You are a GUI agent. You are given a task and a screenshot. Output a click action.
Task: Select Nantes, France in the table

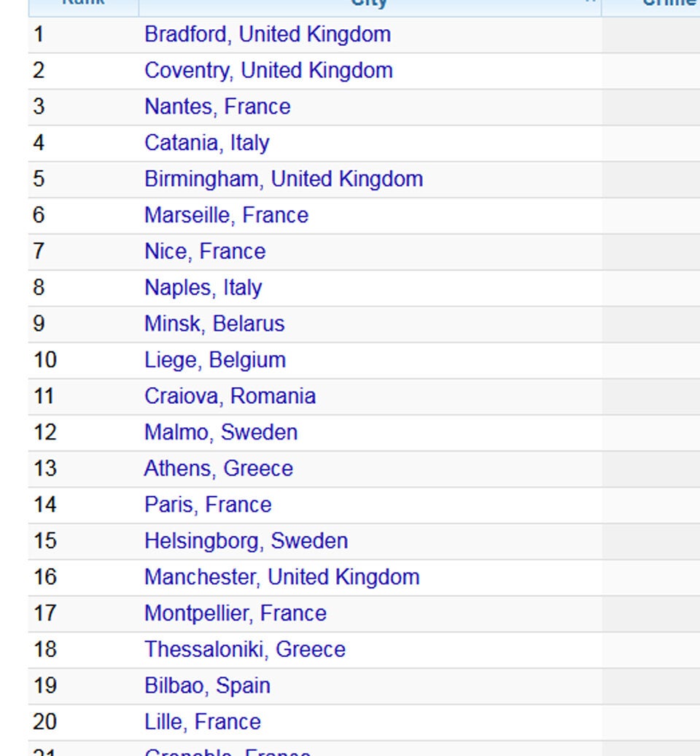click(217, 106)
